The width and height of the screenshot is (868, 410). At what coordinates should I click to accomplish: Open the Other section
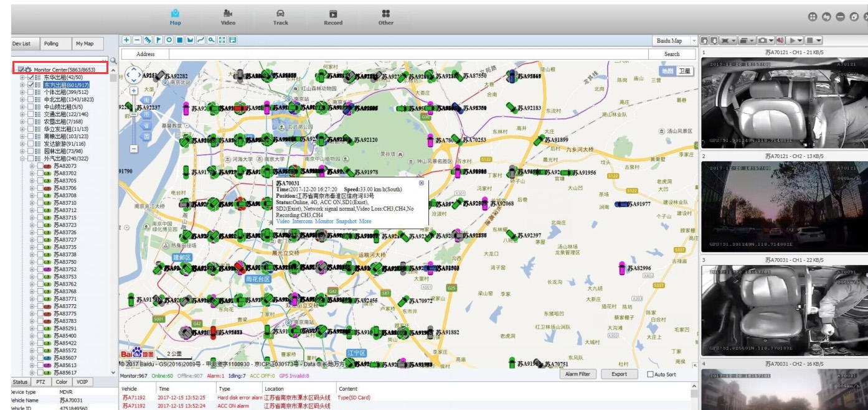tap(386, 17)
